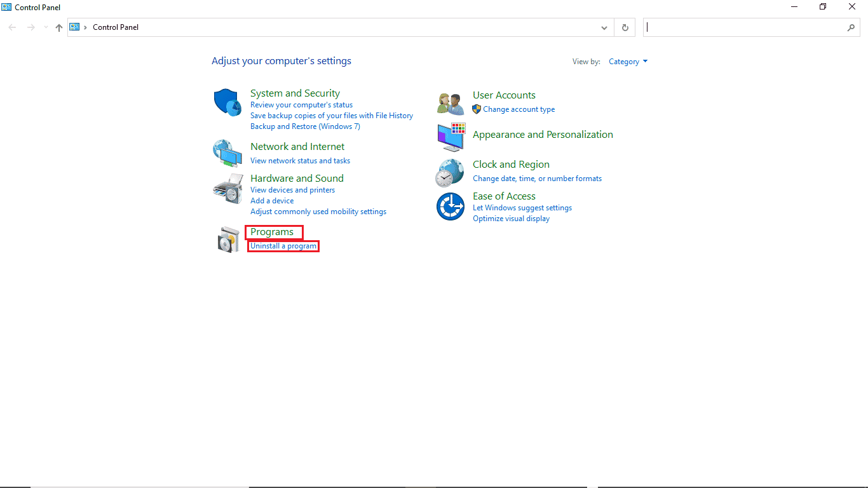868x488 pixels.
Task: Open the Network and Internet category
Action: 297,147
